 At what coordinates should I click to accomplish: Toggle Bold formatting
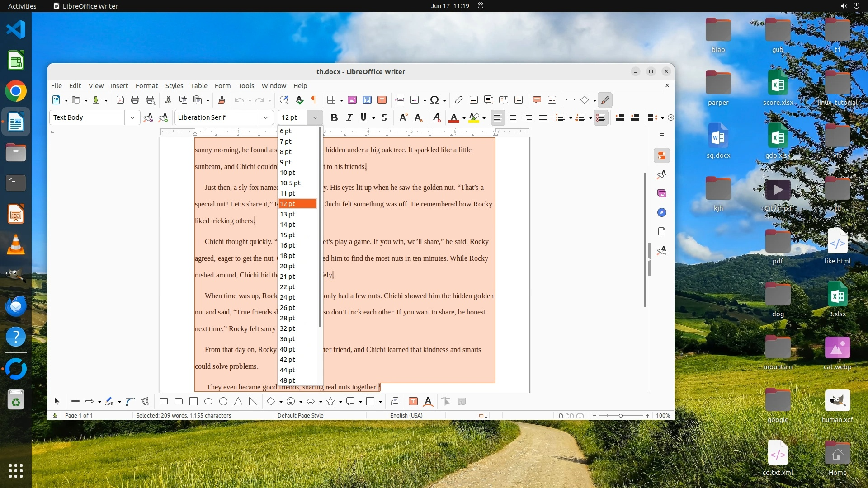click(x=334, y=117)
